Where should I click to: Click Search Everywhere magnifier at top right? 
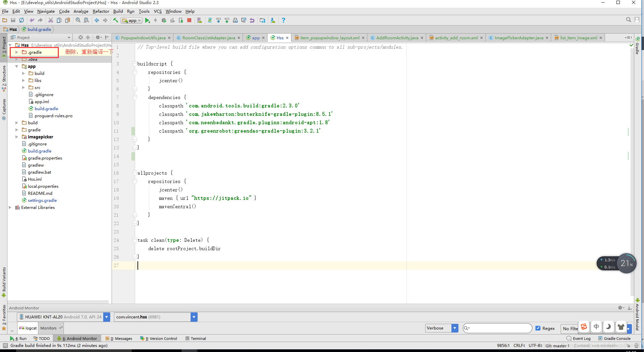(629, 20)
